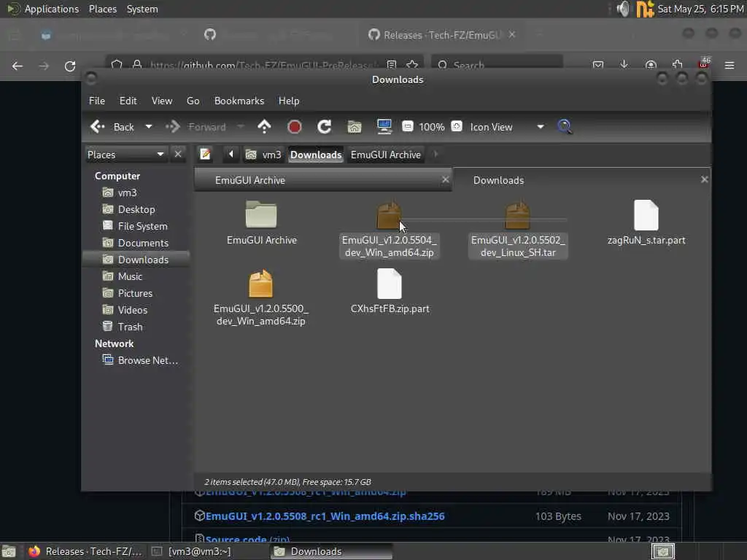Screen dimensions: 747x560
Task: Open the Bookmarks menu
Action: [x=239, y=101]
